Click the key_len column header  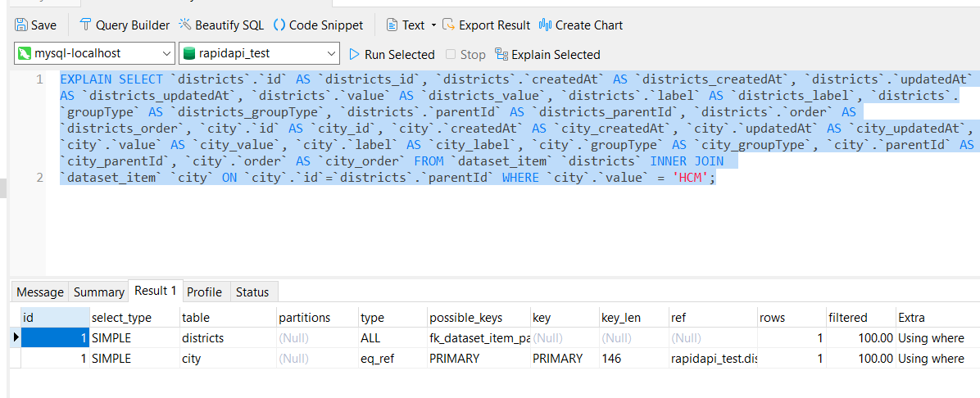[633, 318]
